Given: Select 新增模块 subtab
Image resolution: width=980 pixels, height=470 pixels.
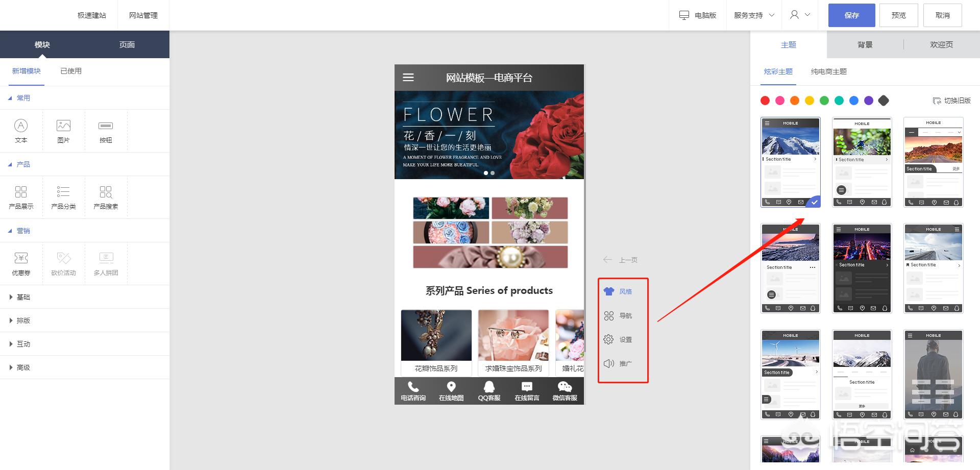Looking at the screenshot, I should pos(27,71).
